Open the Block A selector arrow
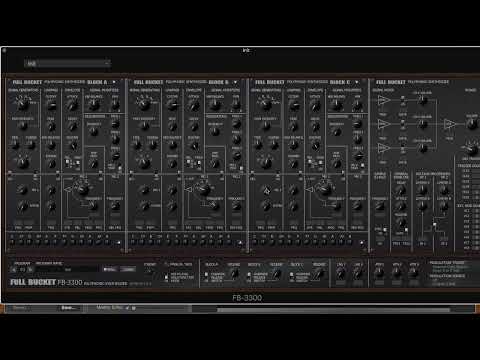Image resolution: width=480 pixels, height=360 pixels. tap(114, 82)
